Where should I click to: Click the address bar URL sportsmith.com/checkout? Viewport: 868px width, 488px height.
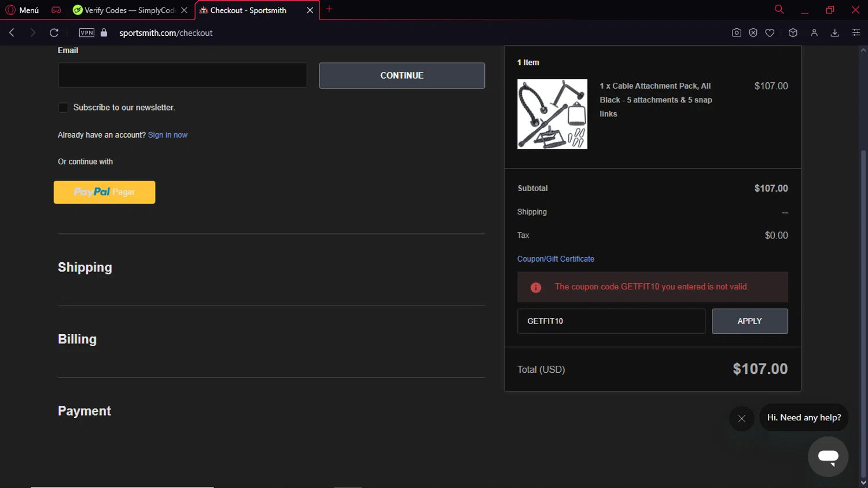click(x=166, y=33)
